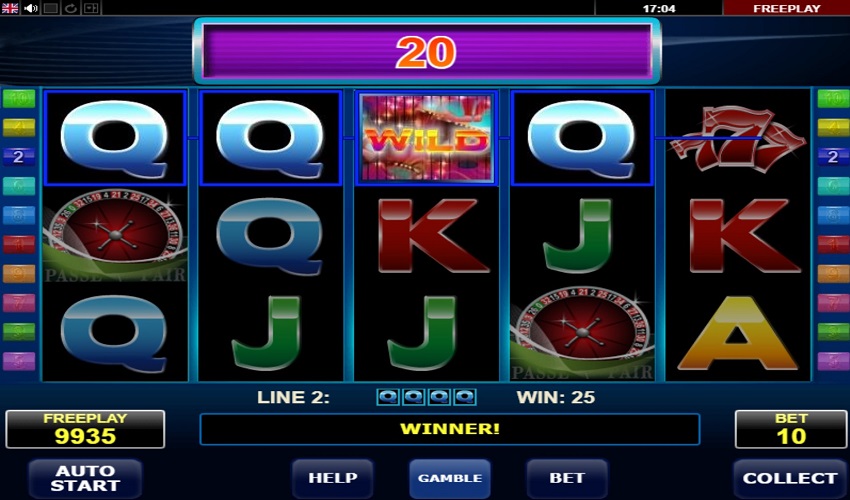Mute sound with the speaker icon
This screenshot has height=500, width=850.
coord(30,8)
